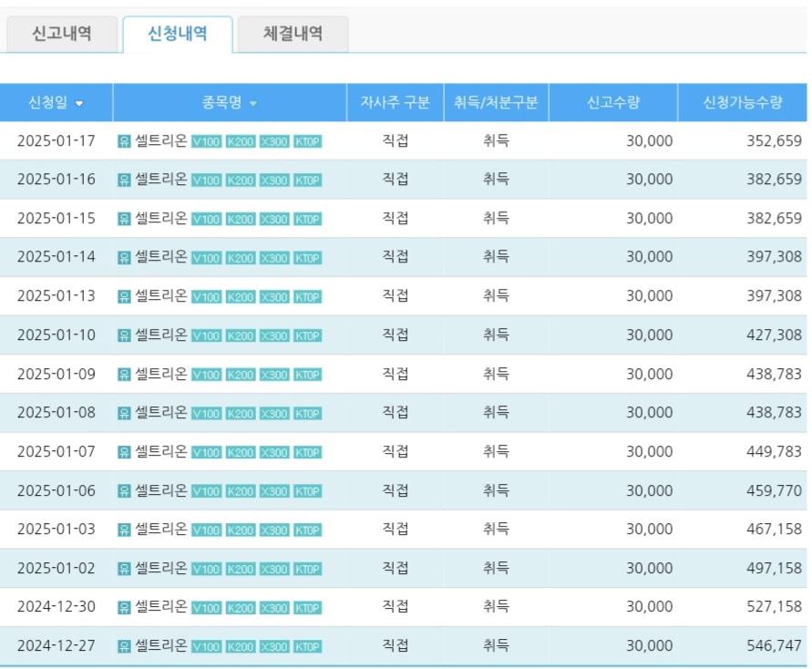Select the KTOP badge in the 2025-01-13 row
This screenshot has width=812, height=669.
[308, 297]
